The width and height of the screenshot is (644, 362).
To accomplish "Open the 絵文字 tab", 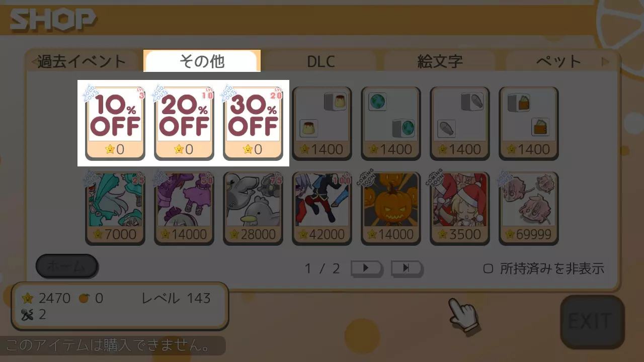I will click(x=440, y=62).
